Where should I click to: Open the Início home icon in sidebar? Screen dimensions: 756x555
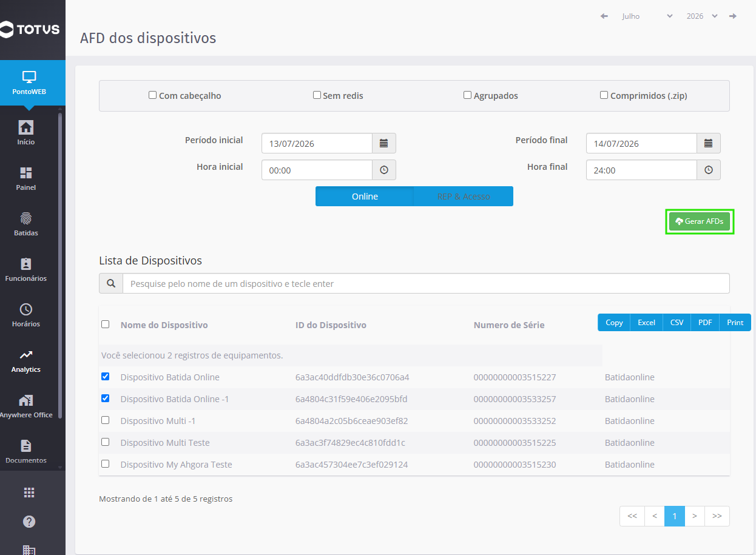(x=26, y=127)
